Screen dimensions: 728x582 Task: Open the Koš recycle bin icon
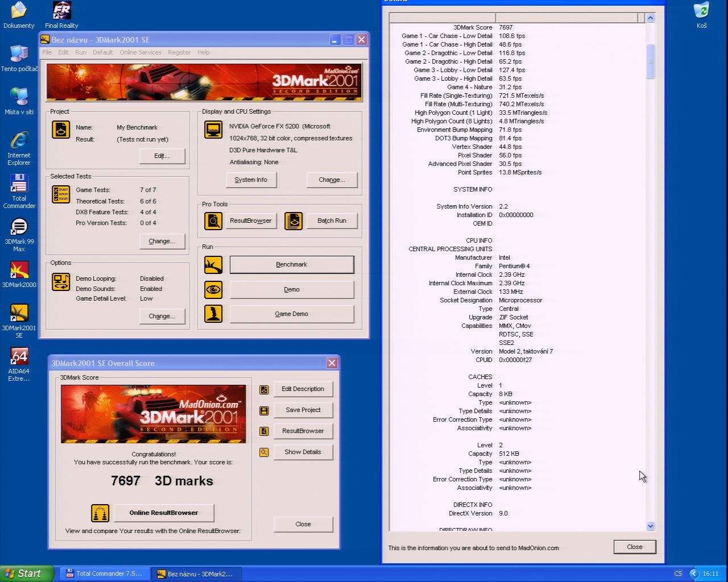pyautogui.click(x=702, y=15)
